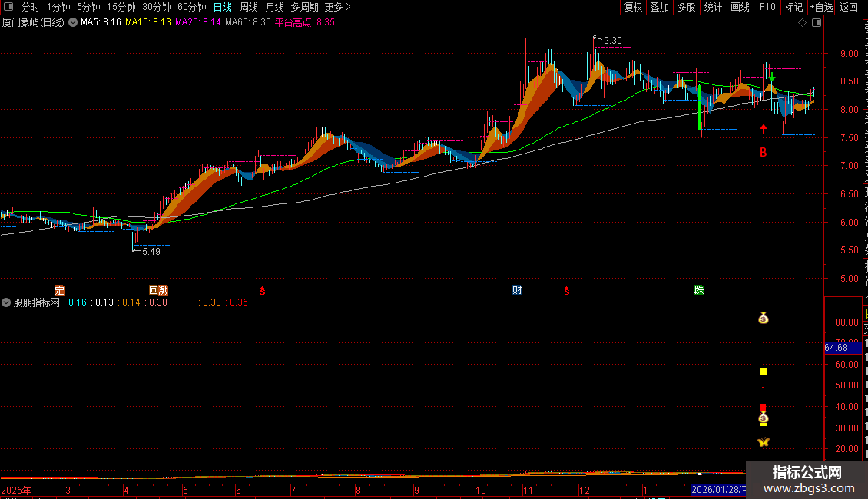Click the top money bag indicator icon
The image size is (868, 499).
point(764,318)
